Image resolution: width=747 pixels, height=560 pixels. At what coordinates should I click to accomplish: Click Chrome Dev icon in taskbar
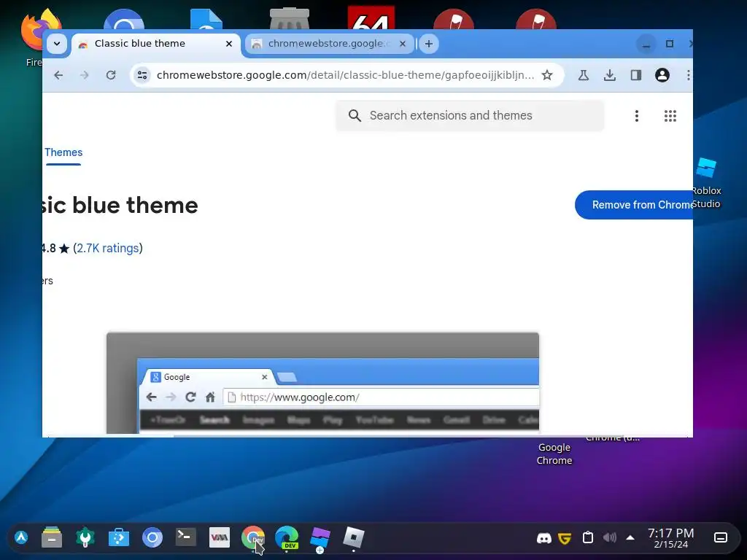pos(253,537)
